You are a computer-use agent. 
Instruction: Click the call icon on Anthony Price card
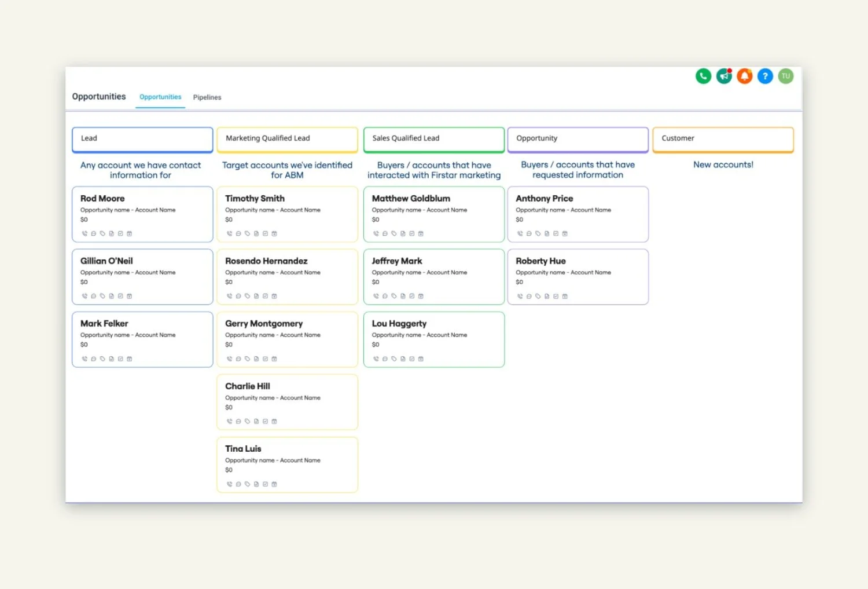pos(520,233)
